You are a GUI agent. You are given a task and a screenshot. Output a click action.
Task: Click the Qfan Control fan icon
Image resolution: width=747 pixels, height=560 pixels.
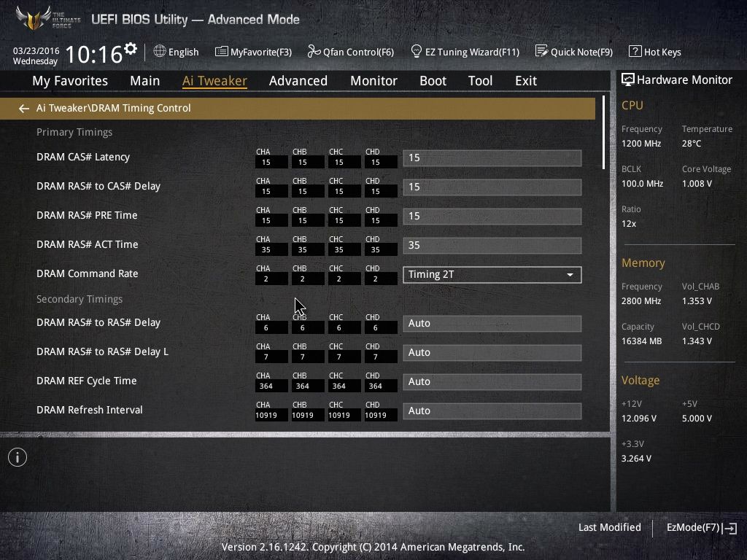point(314,51)
